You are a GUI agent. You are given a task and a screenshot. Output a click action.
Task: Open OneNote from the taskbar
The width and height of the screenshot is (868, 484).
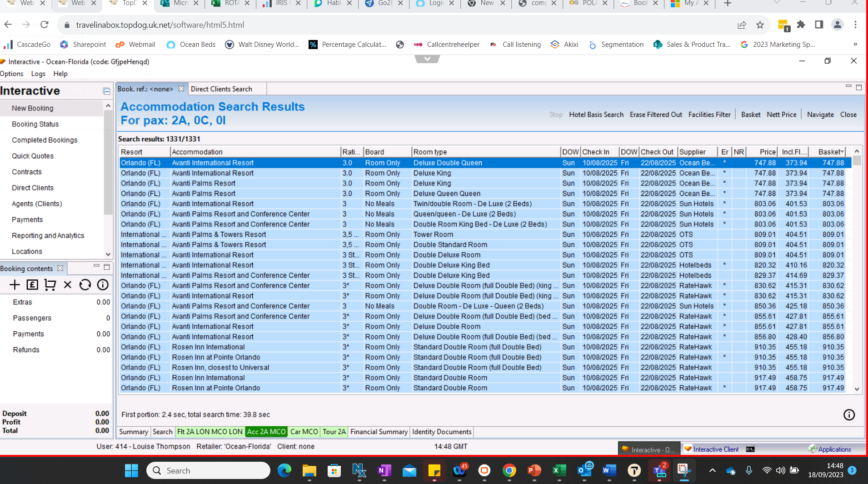384,471
